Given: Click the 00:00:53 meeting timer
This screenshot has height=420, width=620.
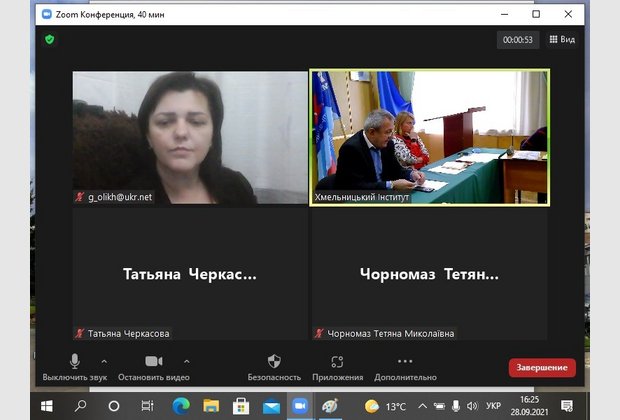Looking at the screenshot, I should click(518, 40).
